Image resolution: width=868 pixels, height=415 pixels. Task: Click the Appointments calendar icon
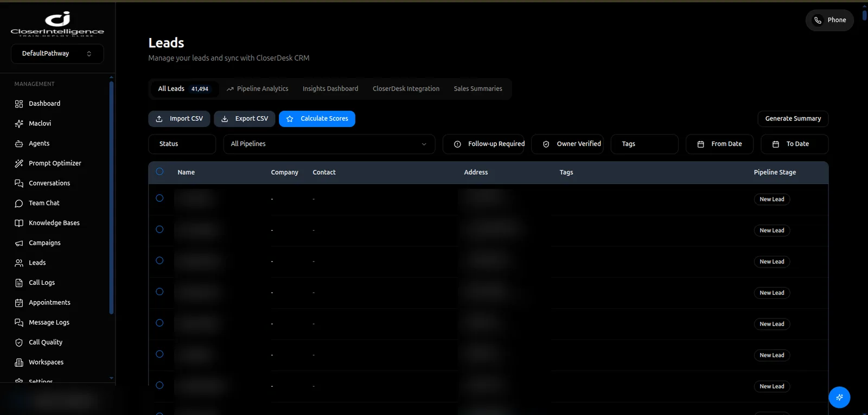pyautogui.click(x=19, y=303)
